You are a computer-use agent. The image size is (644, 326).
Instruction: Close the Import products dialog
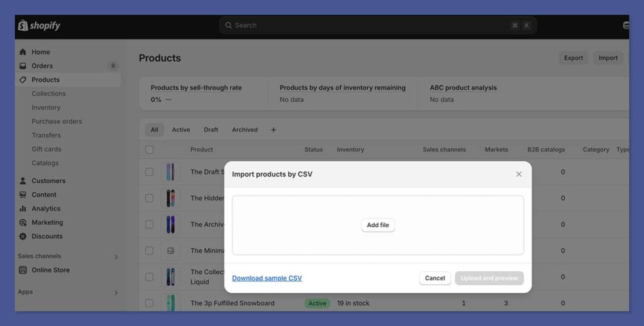(x=519, y=174)
